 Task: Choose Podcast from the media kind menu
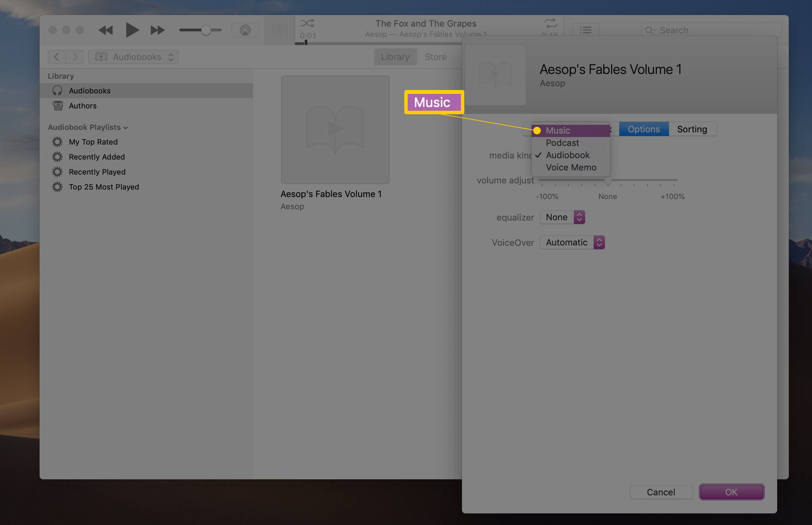pos(571,143)
